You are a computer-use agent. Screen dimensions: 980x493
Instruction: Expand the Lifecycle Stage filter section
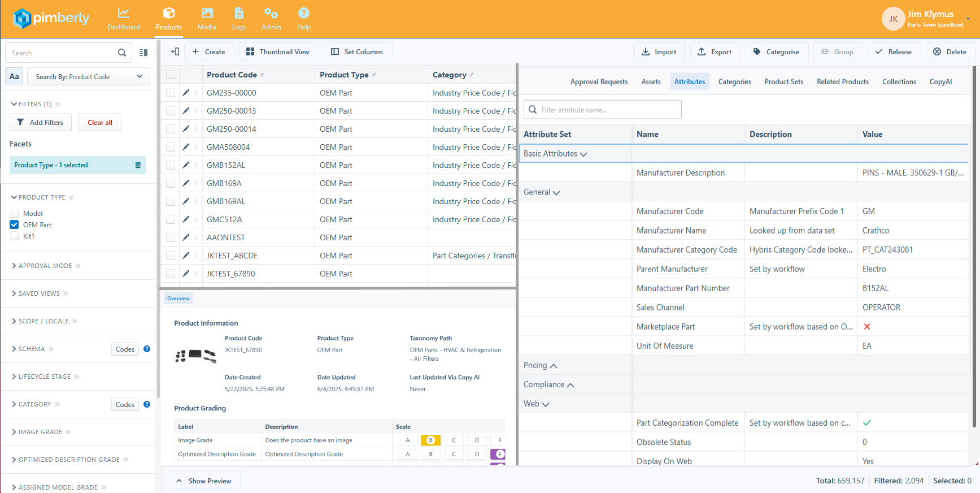tap(45, 377)
